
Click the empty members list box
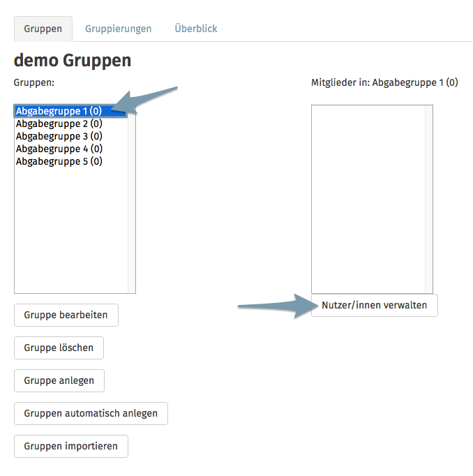368,199
